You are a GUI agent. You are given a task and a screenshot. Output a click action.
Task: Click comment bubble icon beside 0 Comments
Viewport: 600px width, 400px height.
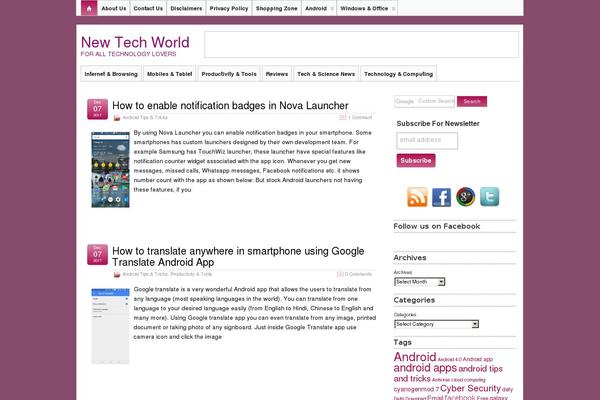pyautogui.click(x=340, y=274)
